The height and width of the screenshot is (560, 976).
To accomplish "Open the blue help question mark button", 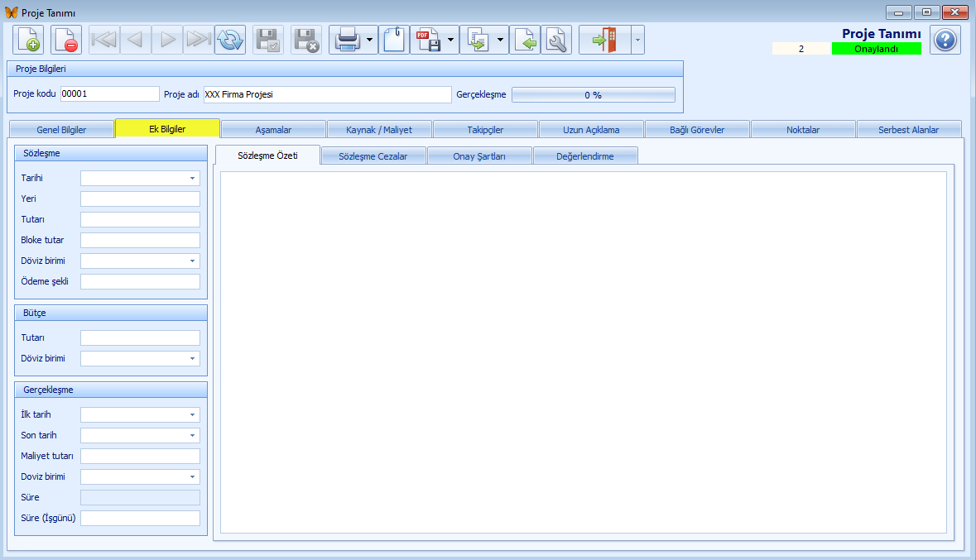I will [945, 40].
